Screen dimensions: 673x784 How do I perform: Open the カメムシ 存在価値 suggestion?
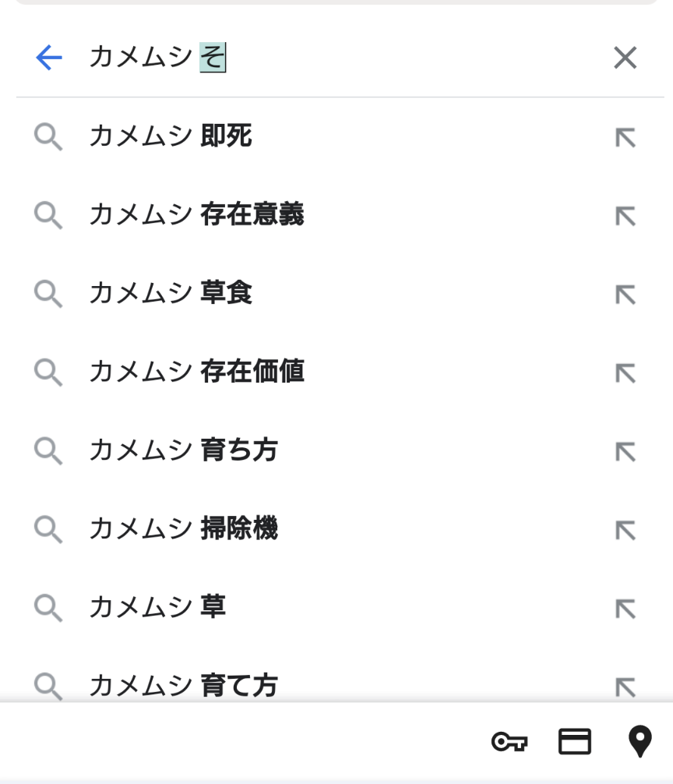(x=196, y=373)
